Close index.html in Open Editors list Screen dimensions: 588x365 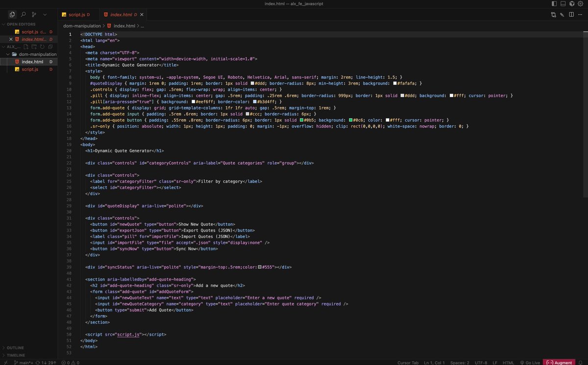coord(11,39)
